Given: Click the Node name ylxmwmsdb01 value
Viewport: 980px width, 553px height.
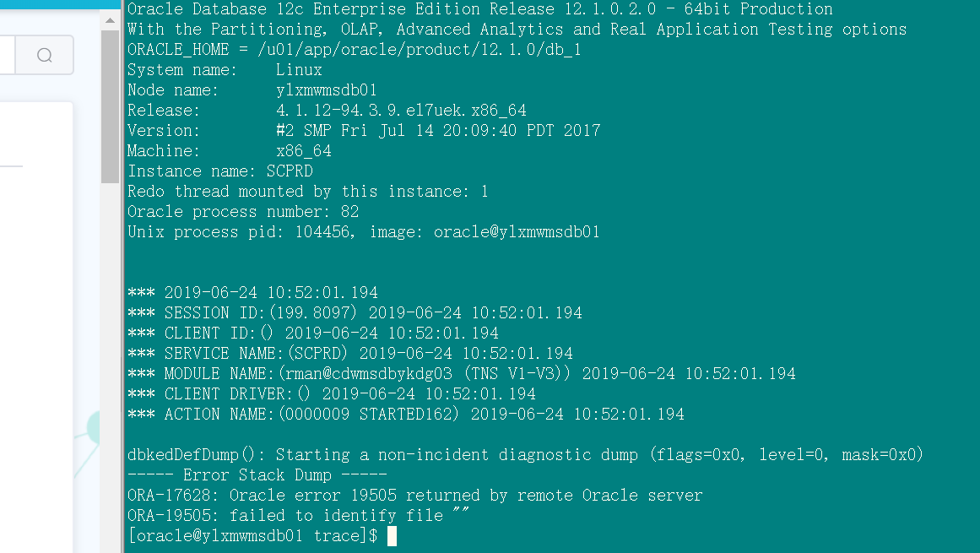Looking at the screenshot, I should [326, 90].
